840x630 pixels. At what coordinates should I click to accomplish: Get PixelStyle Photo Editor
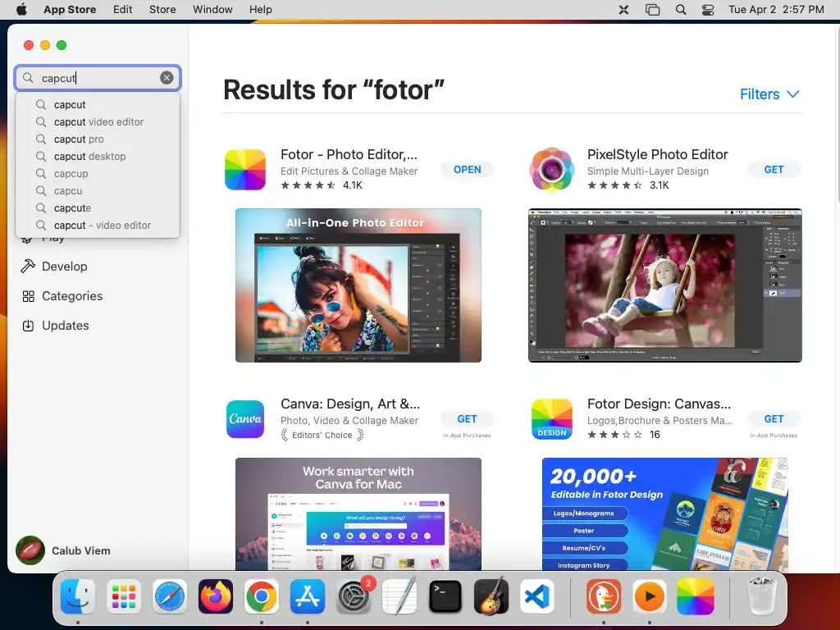click(774, 170)
